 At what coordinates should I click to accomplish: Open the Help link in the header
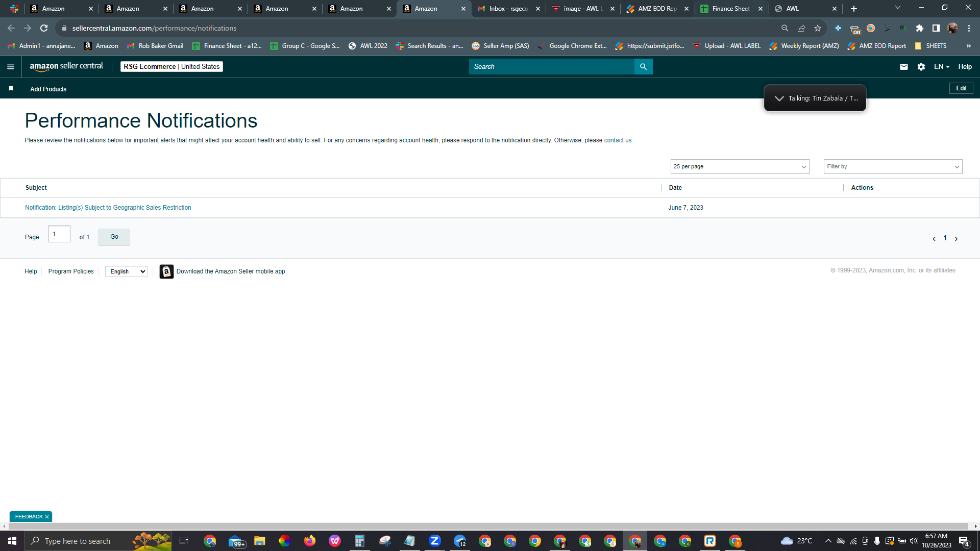point(965,67)
